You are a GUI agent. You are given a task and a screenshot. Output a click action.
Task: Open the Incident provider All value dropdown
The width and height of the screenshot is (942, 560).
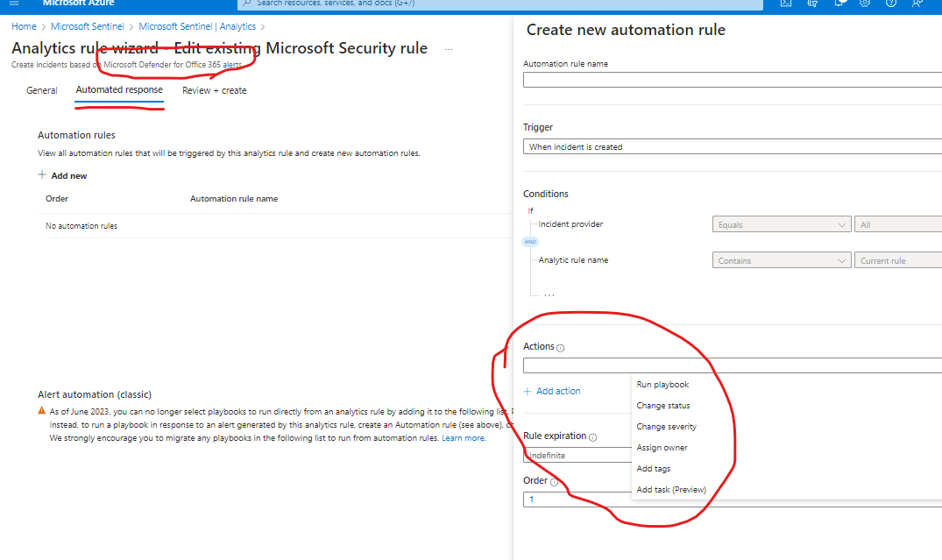(898, 224)
